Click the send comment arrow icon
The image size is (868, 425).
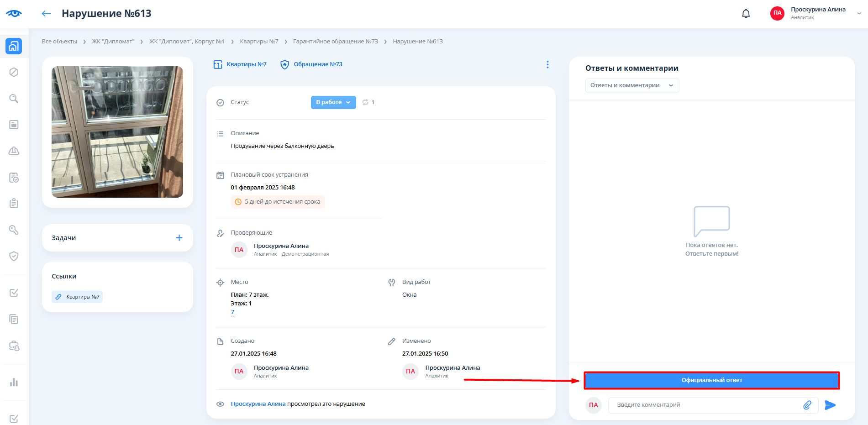(830, 405)
